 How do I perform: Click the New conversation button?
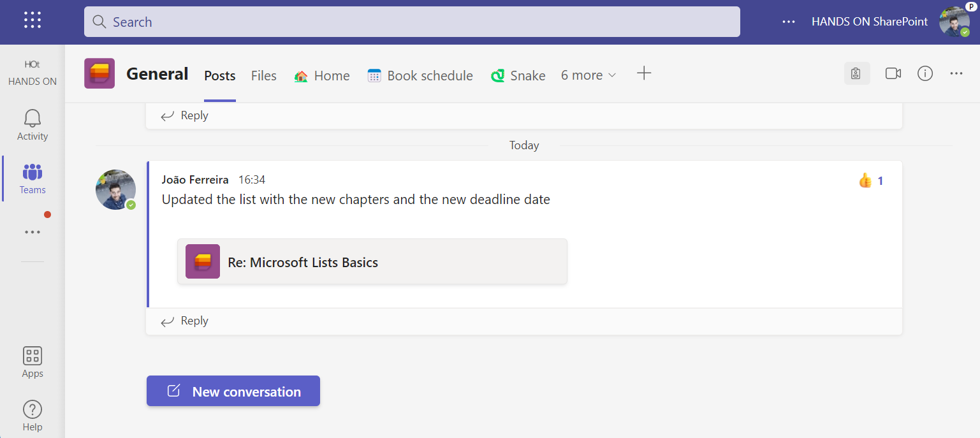point(233,391)
